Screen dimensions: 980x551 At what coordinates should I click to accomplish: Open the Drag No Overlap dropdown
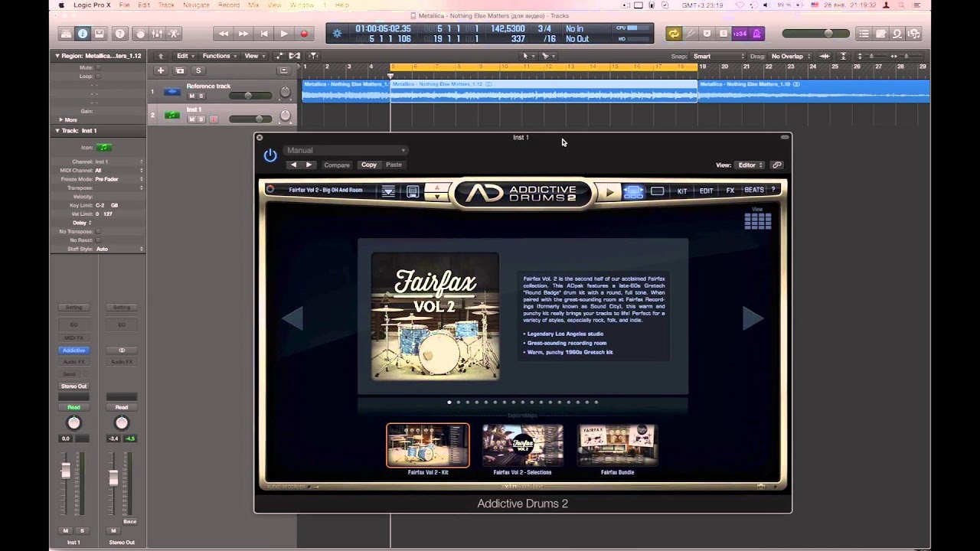click(789, 56)
